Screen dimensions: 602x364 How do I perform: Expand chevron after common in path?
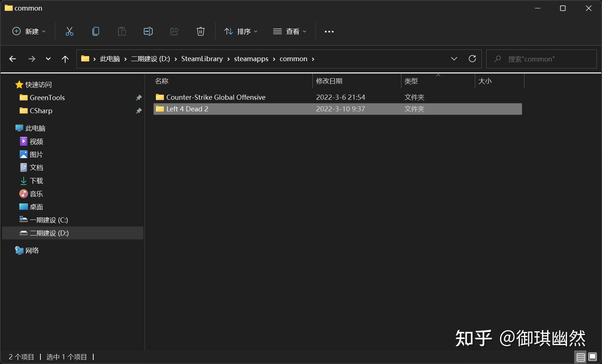pos(313,59)
